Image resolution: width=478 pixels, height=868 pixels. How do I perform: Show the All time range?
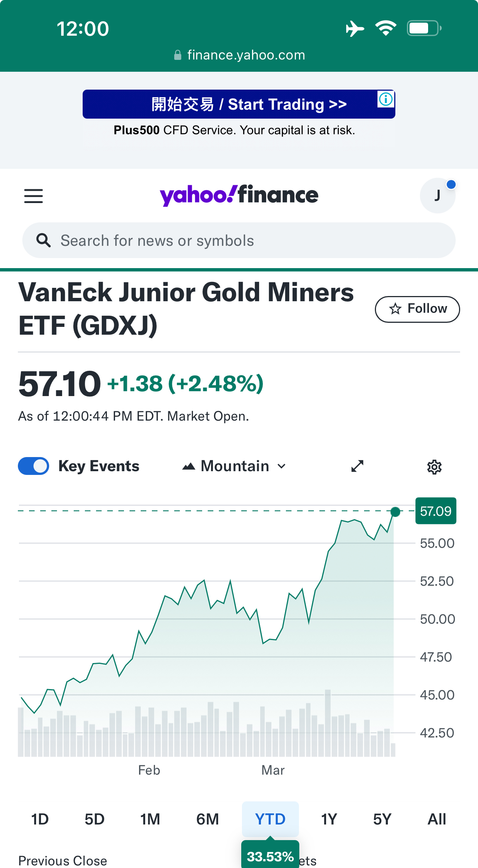tap(437, 819)
